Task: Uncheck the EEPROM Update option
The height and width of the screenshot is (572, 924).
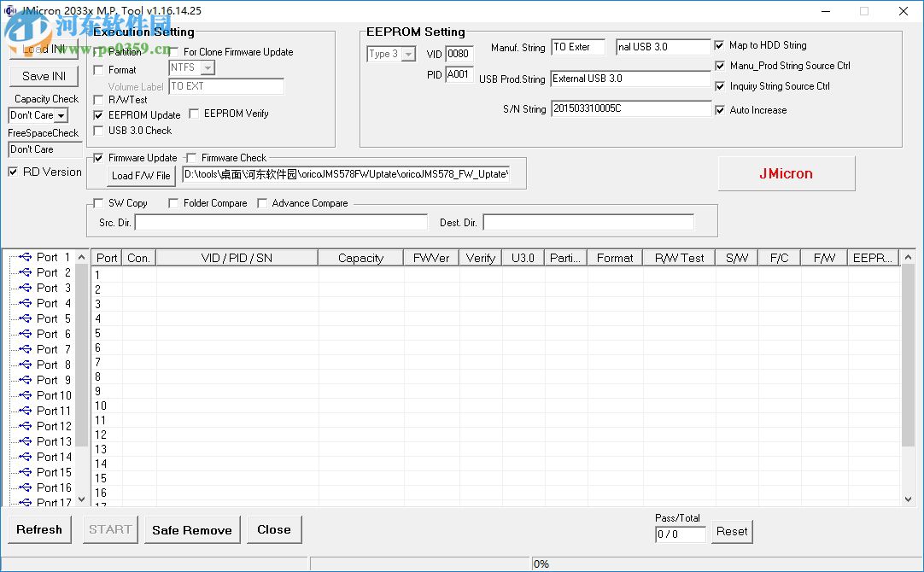Action: (x=98, y=115)
